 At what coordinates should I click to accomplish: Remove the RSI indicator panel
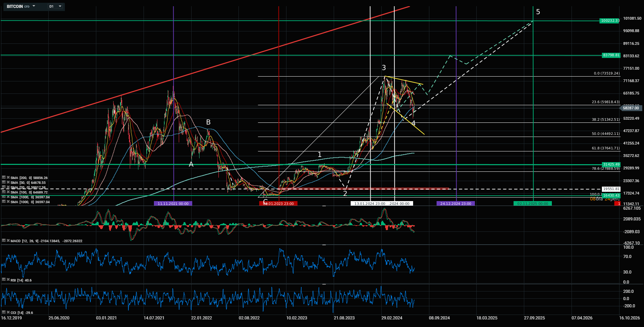pyautogui.click(x=8, y=280)
